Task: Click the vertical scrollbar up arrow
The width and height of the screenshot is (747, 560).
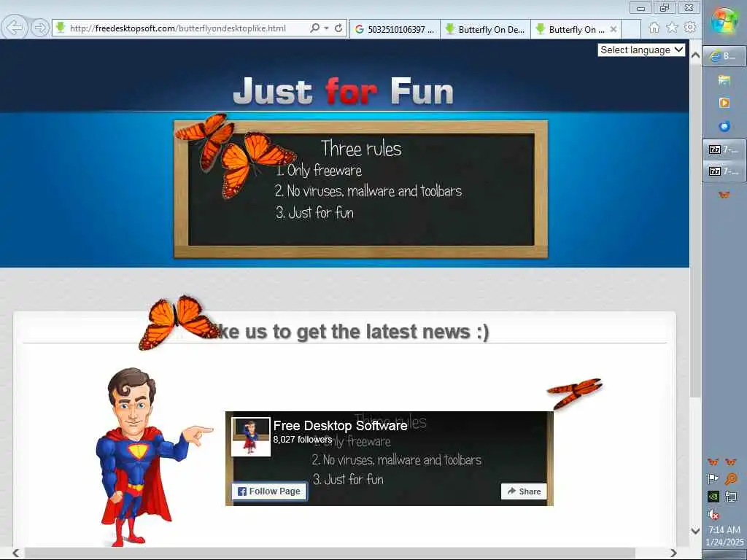Action: [695, 55]
